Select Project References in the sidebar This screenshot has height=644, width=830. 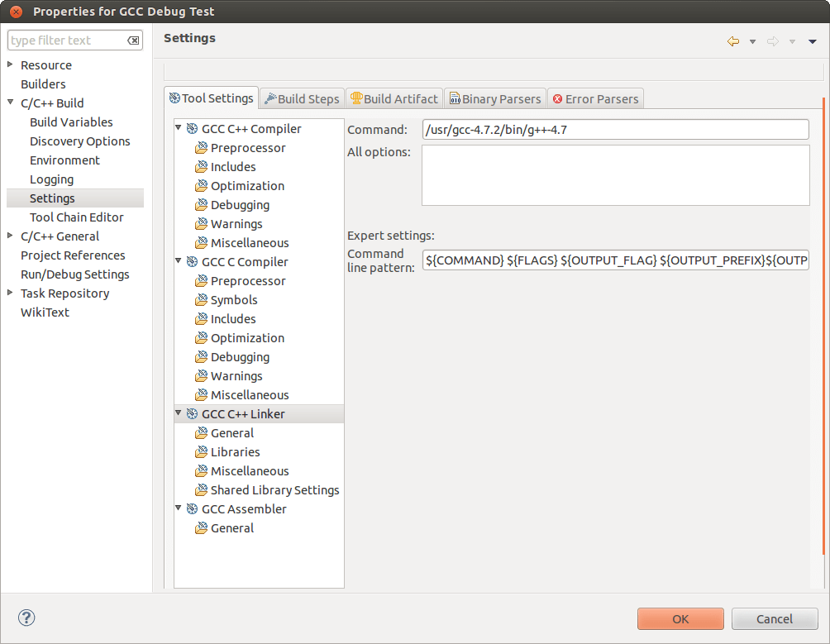[x=73, y=255]
